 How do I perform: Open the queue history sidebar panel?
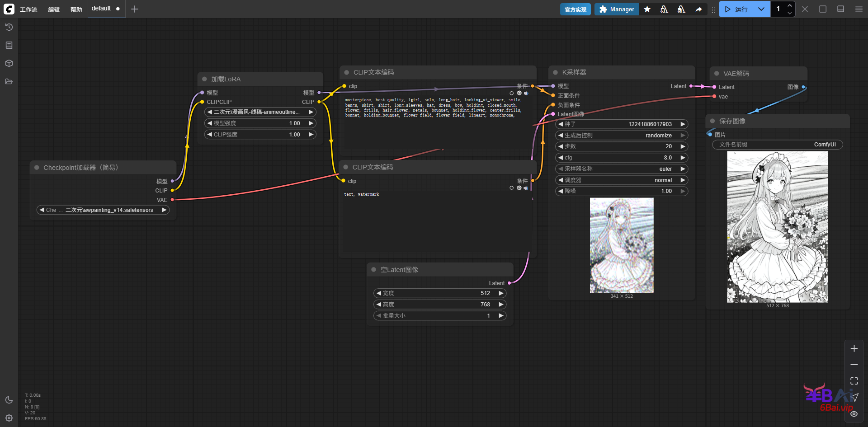9,27
